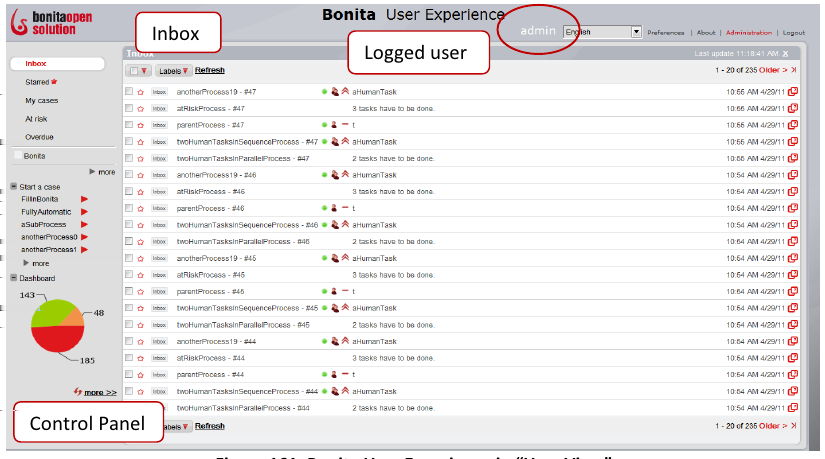Open the Overdue view
Viewport: 825px width, 459px height.
pos(39,137)
